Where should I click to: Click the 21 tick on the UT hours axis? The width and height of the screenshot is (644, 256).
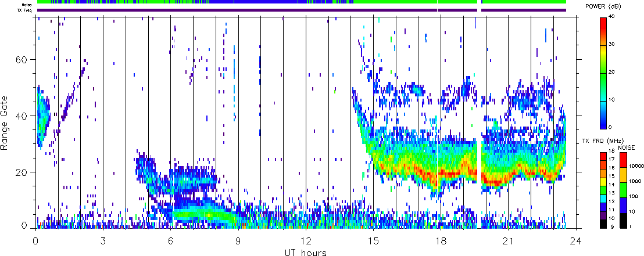(x=509, y=240)
